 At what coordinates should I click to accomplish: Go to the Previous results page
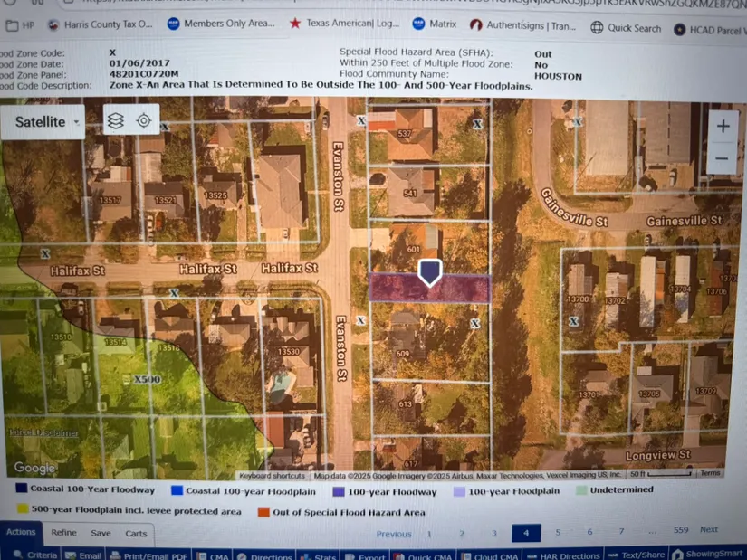[x=394, y=534]
